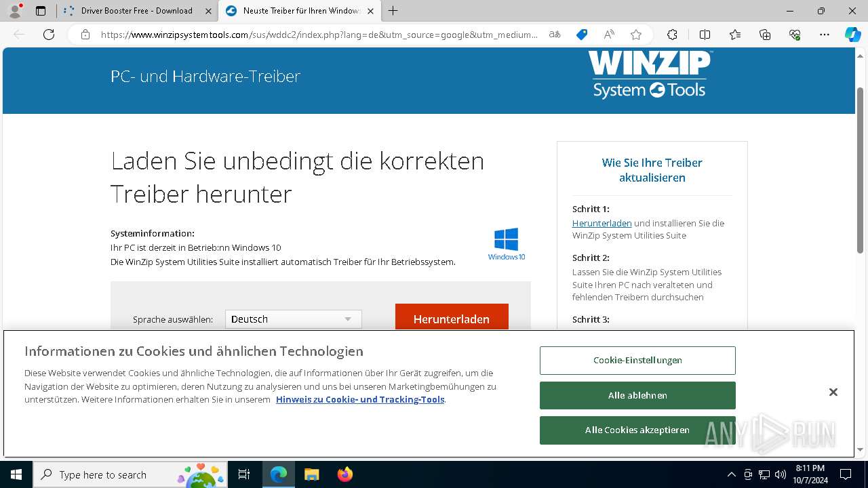Open the network tray icon
This screenshot has height=488, width=868.
(764, 474)
